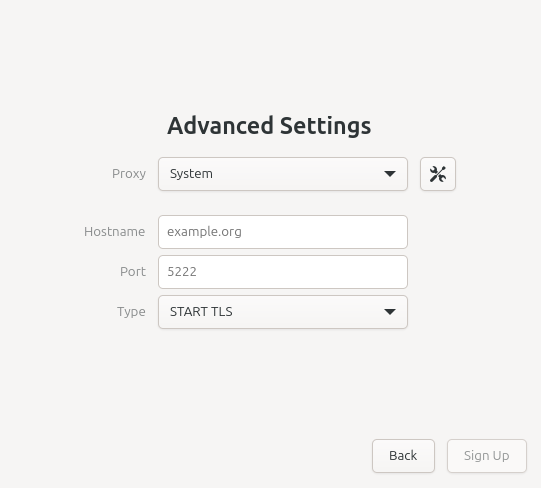Open proxy manager via wrench-screwdriver icon

438,174
